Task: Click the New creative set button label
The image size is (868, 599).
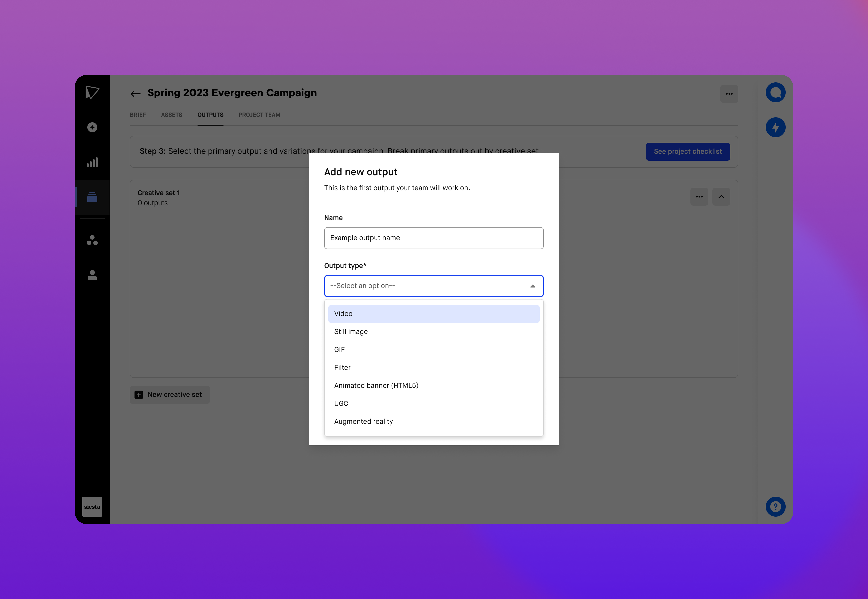Action: 174,395
